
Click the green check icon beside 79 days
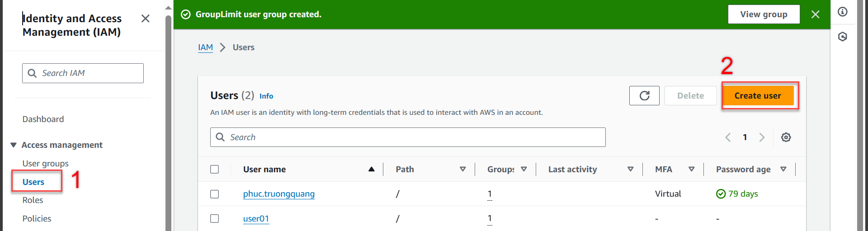[721, 194]
